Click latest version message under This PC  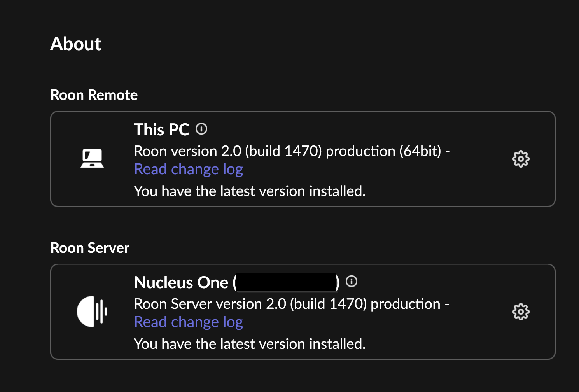point(250,191)
